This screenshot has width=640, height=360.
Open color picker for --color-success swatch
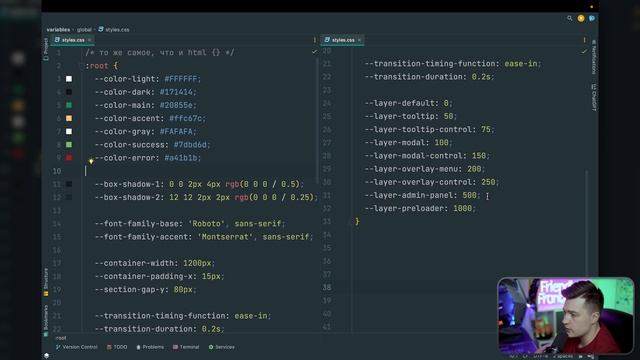(69, 144)
